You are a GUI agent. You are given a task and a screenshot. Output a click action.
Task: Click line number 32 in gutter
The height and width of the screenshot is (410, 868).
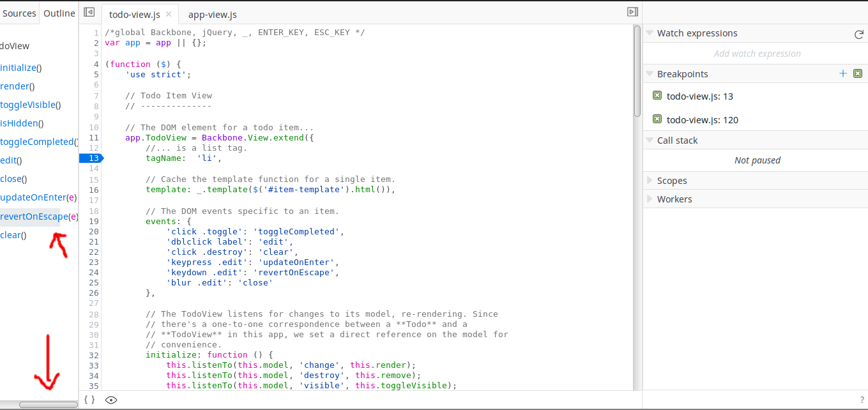click(94, 354)
